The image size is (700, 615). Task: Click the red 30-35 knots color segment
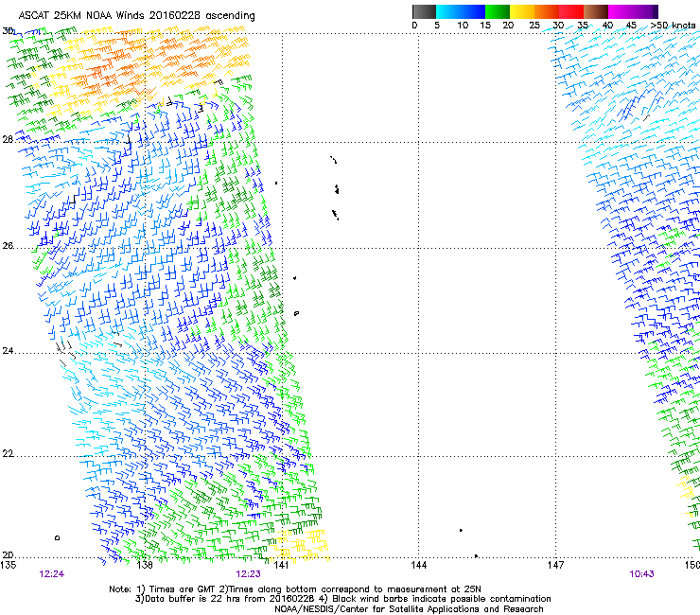[x=571, y=11]
